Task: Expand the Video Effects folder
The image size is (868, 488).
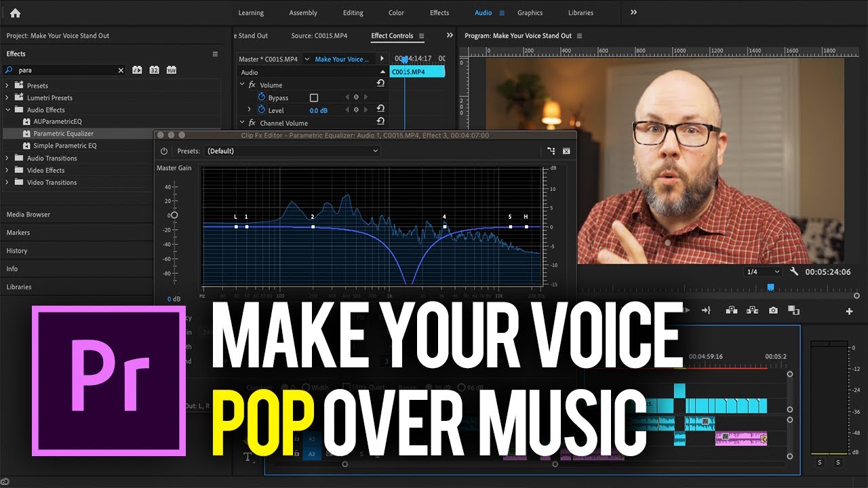Action: point(7,170)
